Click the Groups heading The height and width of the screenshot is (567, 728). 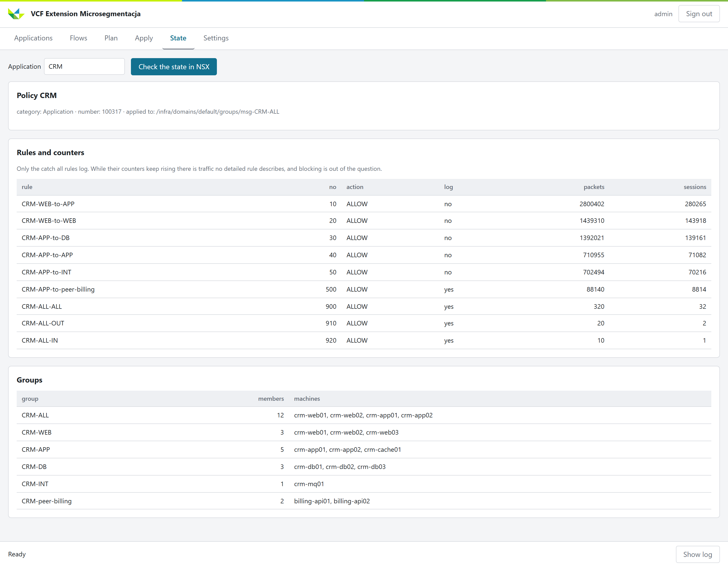tap(29, 380)
